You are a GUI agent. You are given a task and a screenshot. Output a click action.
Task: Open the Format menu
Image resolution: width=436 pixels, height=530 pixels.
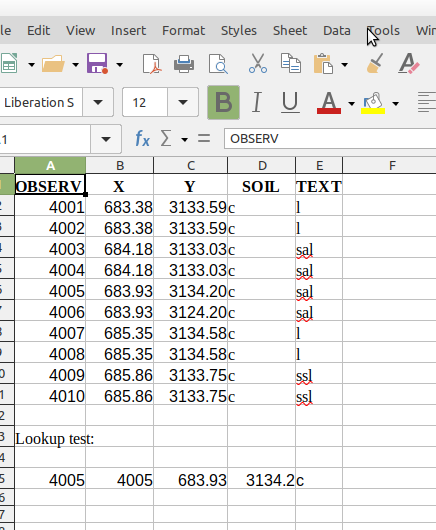pos(183,31)
